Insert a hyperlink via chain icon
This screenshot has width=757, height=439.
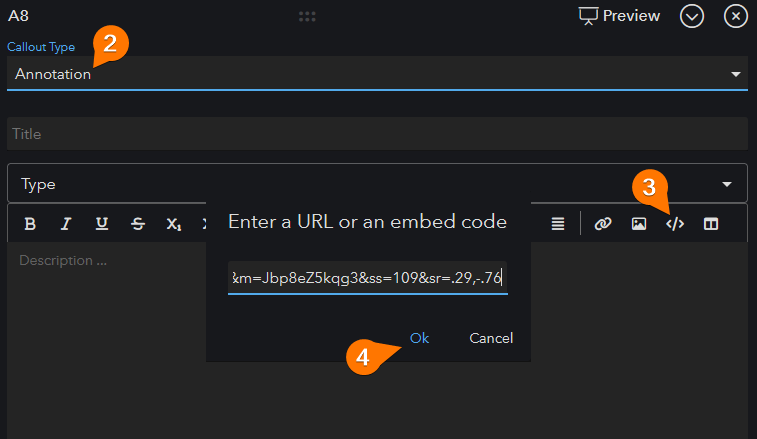click(603, 224)
